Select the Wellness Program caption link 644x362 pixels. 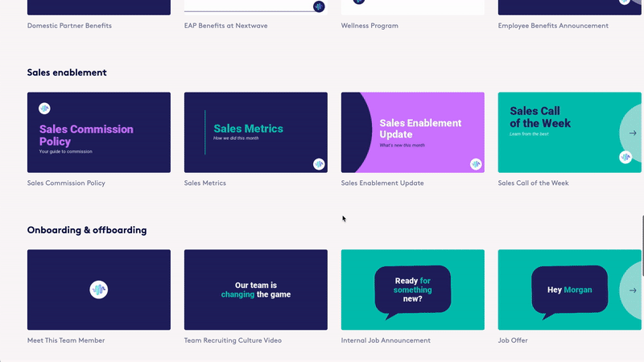(369, 26)
